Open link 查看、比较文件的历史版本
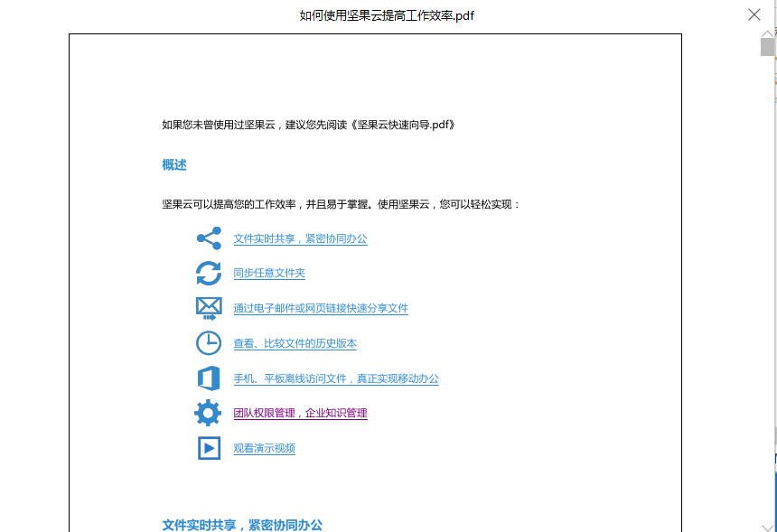777x532 pixels. 295,344
